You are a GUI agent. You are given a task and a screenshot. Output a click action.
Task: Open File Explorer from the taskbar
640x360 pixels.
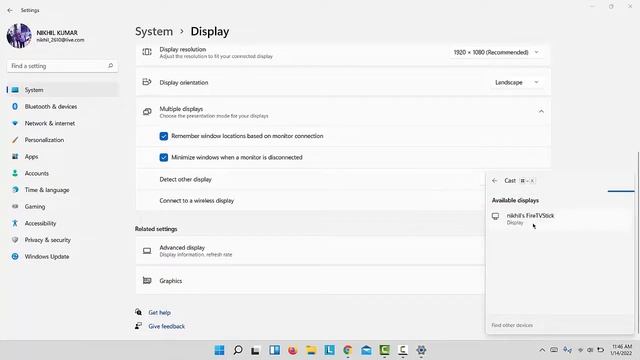pyautogui.click(x=311, y=350)
